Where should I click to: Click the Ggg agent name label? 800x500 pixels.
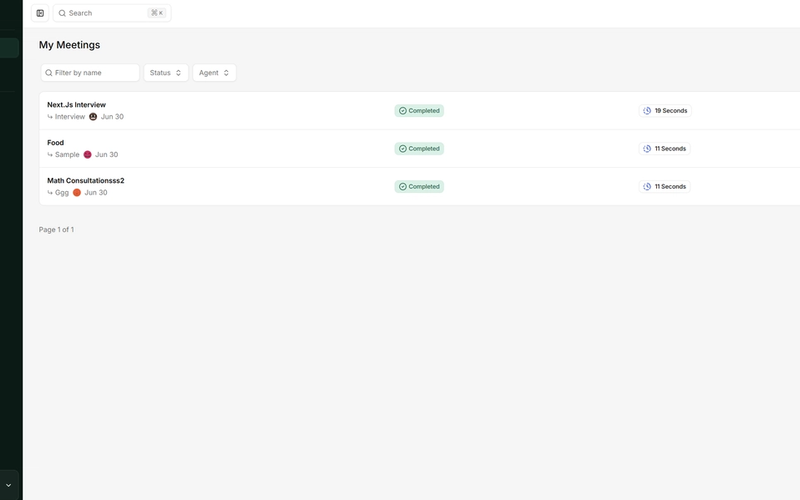(62, 192)
